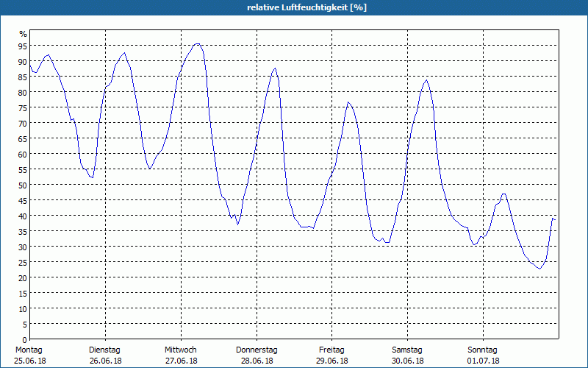Click the % unit label on the y-axis
This screenshot has height=368, width=588.
pyautogui.click(x=23, y=34)
